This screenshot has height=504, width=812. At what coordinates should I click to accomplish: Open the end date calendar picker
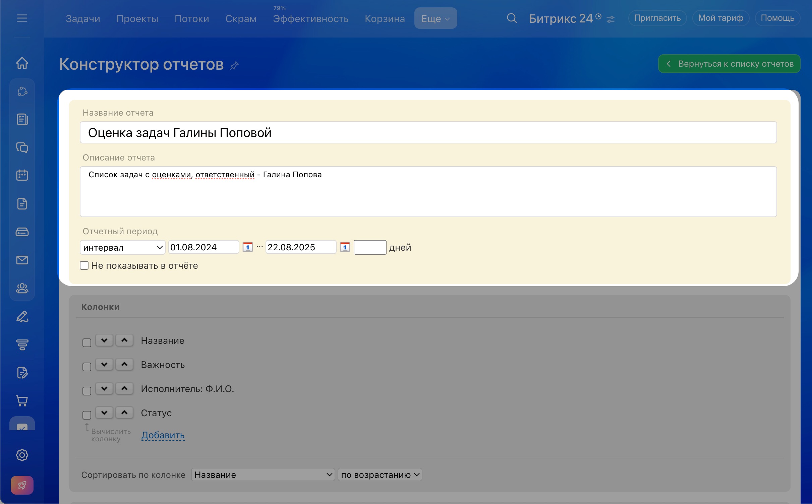click(345, 247)
